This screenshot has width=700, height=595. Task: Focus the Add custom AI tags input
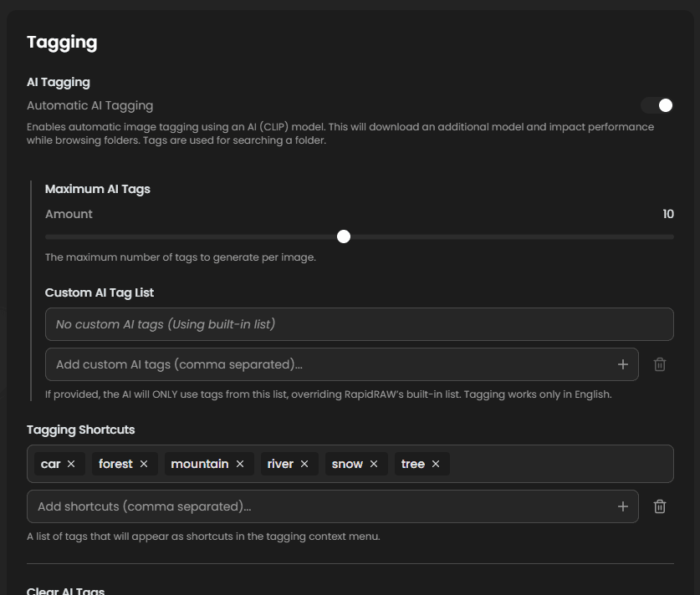(326, 364)
